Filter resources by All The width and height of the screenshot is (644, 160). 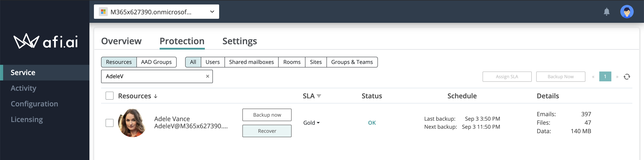pyautogui.click(x=193, y=62)
